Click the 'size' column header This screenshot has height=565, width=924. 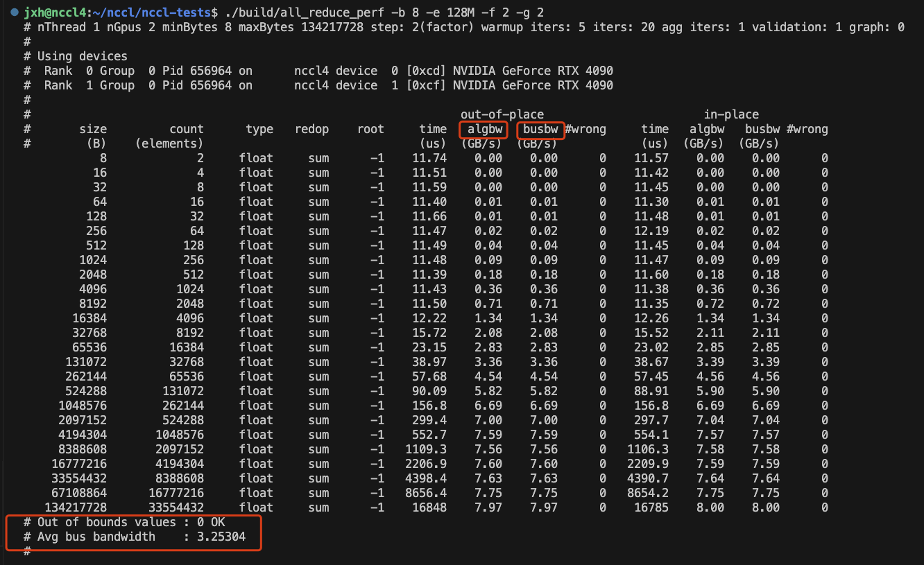click(93, 129)
